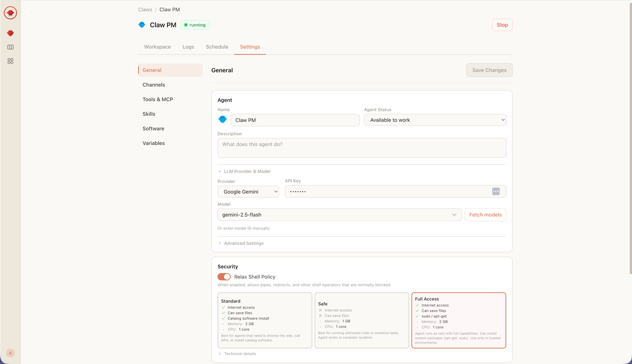Screen dimensions: 632x364
Task: Select the Standard security profile card
Action: pos(265,320)
